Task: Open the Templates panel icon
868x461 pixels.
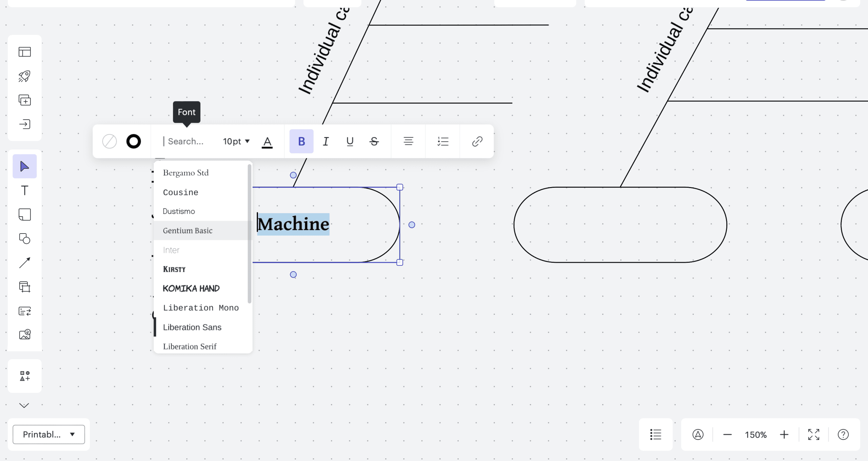Action: pos(24,52)
